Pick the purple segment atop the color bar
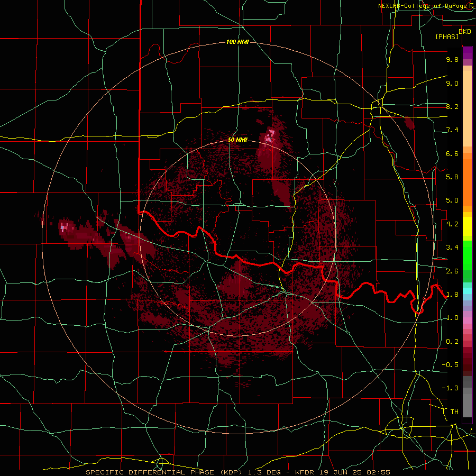This screenshot has width=476, height=476. 467,53
